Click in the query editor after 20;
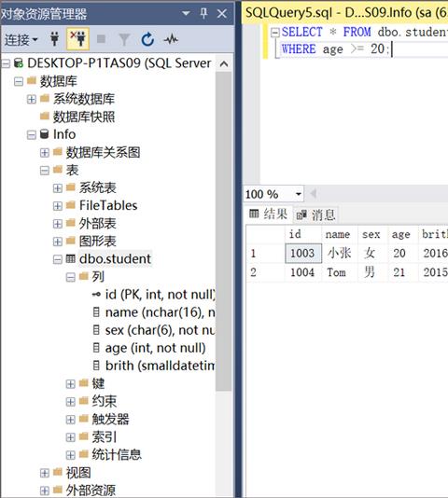This screenshot has width=448, height=498. (x=392, y=49)
